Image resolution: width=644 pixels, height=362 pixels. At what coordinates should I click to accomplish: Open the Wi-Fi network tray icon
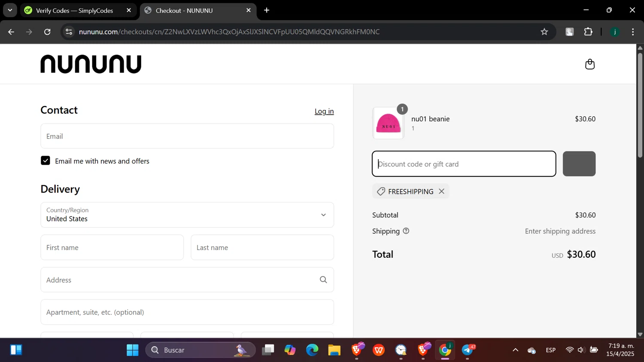point(570,350)
